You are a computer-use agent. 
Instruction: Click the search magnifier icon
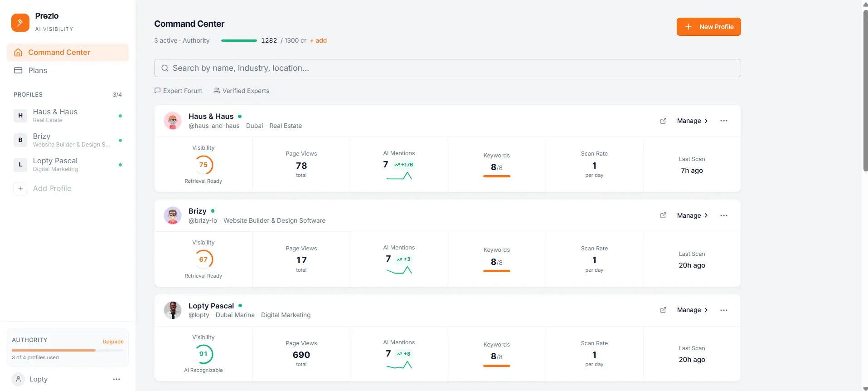coord(165,68)
